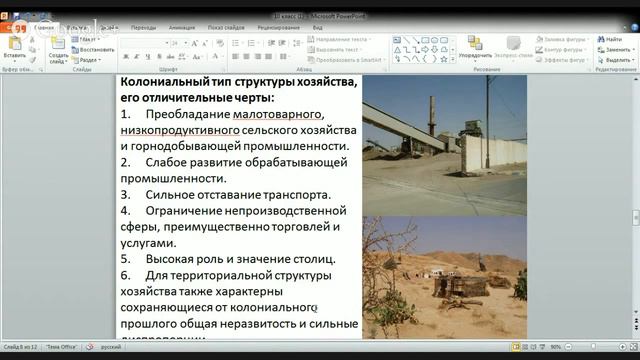Click the Заменить replace button
This screenshot has width=640, height=360.
616,50
